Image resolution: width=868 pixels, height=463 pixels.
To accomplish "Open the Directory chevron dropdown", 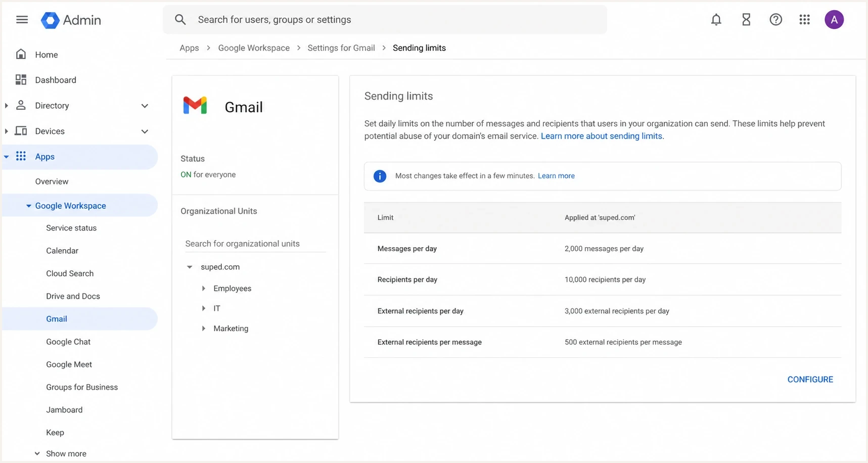I will [145, 106].
